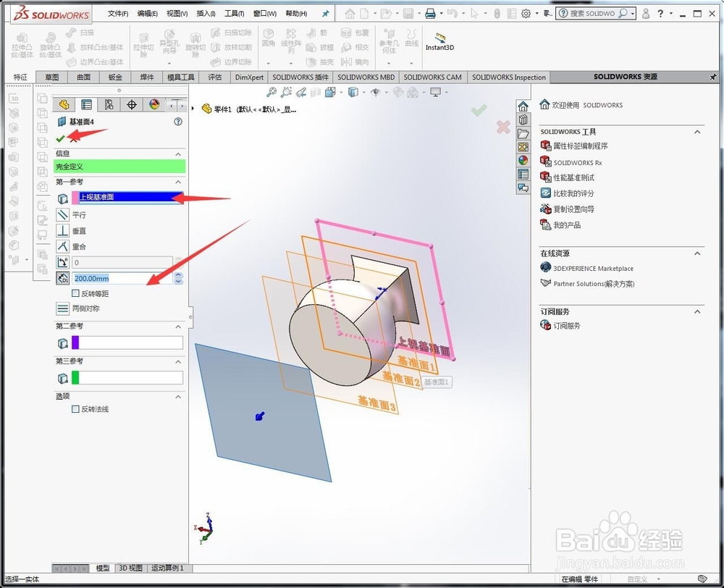Click the purple second reference color box
The width and height of the screenshot is (724, 588).
75,343
